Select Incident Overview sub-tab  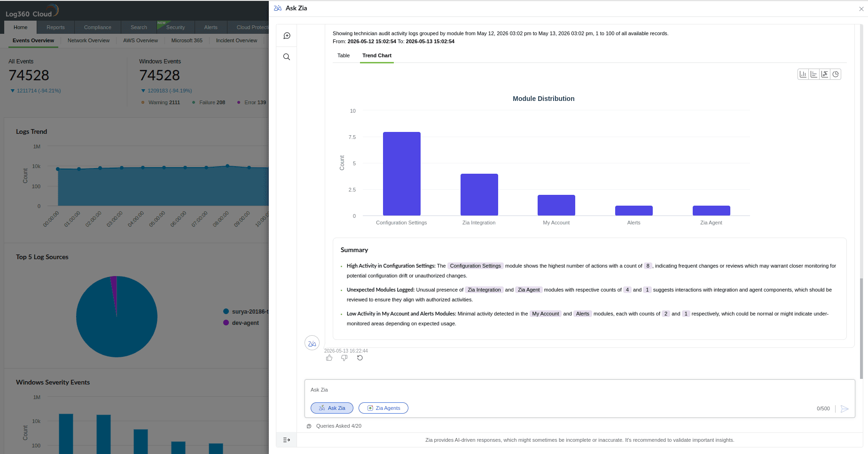[236, 40]
